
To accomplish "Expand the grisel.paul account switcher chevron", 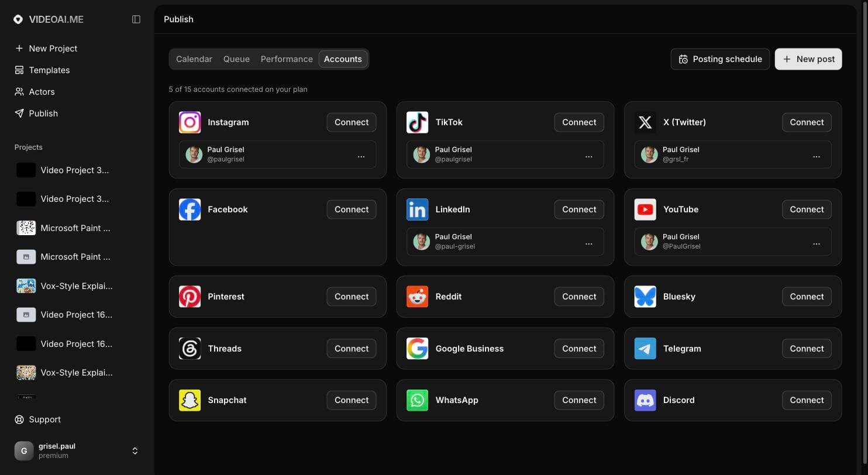I will click(135, 451).
